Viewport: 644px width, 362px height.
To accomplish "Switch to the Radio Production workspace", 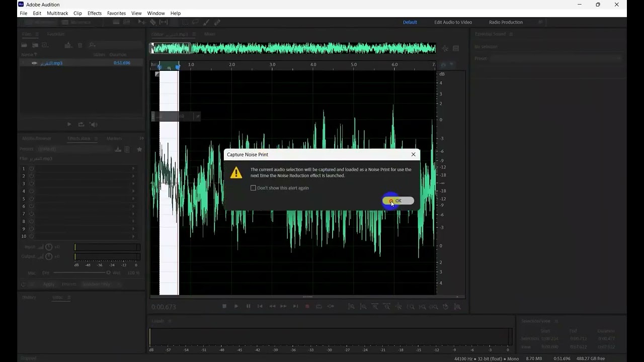I will click(x=506, y=22).
